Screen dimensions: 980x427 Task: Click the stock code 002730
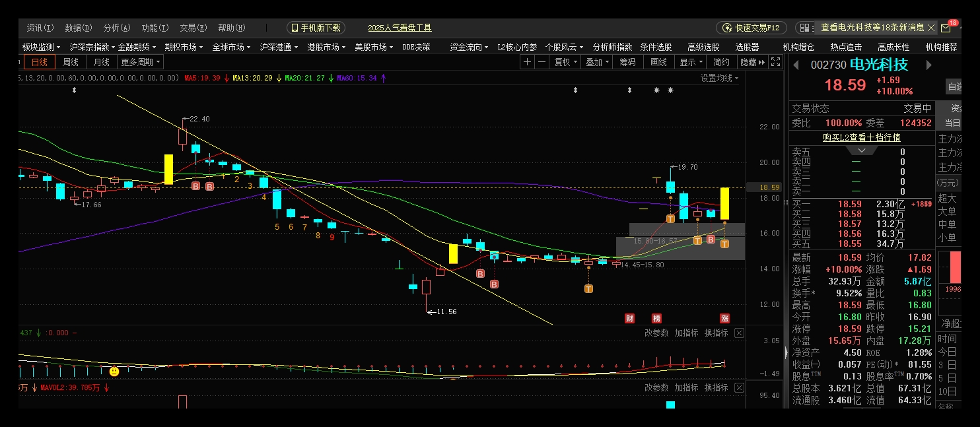coord(828,65)
